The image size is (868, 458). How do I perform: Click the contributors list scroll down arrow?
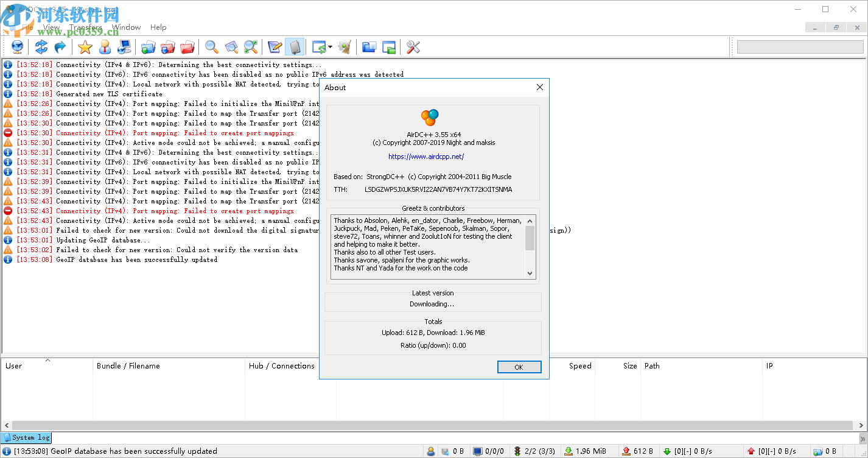[530, 273]
